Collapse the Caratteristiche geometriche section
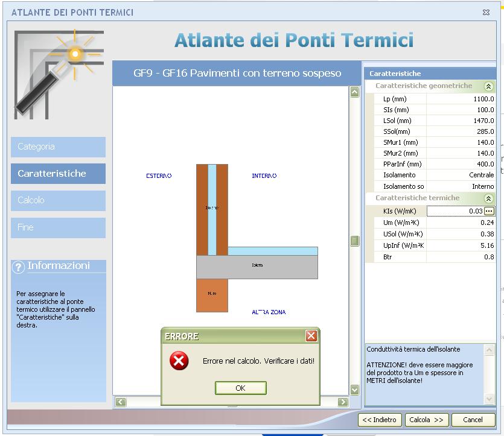 [x=489, y=87]
